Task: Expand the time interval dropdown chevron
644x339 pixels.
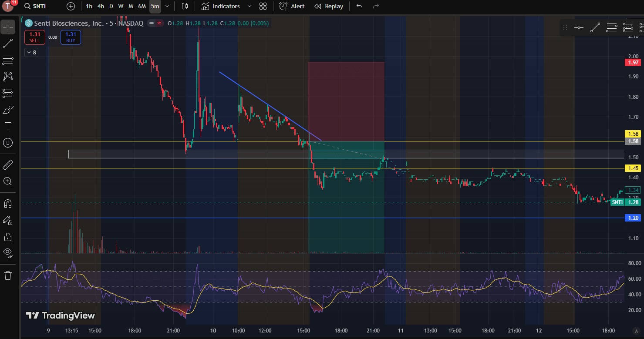Action: click(x=167, y=6)
